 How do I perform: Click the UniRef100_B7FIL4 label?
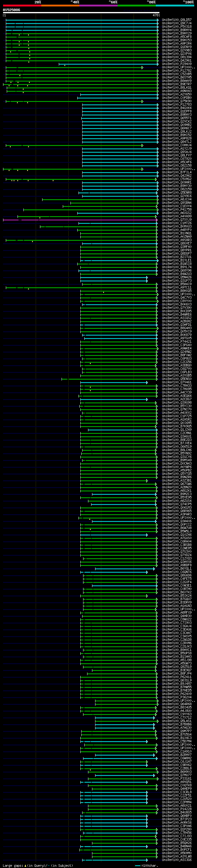pos(176,172)
